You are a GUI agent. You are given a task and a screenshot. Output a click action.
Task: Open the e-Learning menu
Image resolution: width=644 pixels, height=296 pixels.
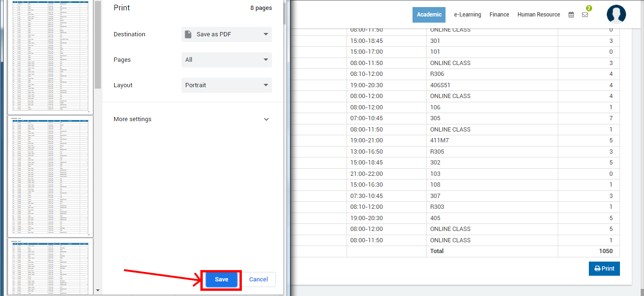(467, 15)
